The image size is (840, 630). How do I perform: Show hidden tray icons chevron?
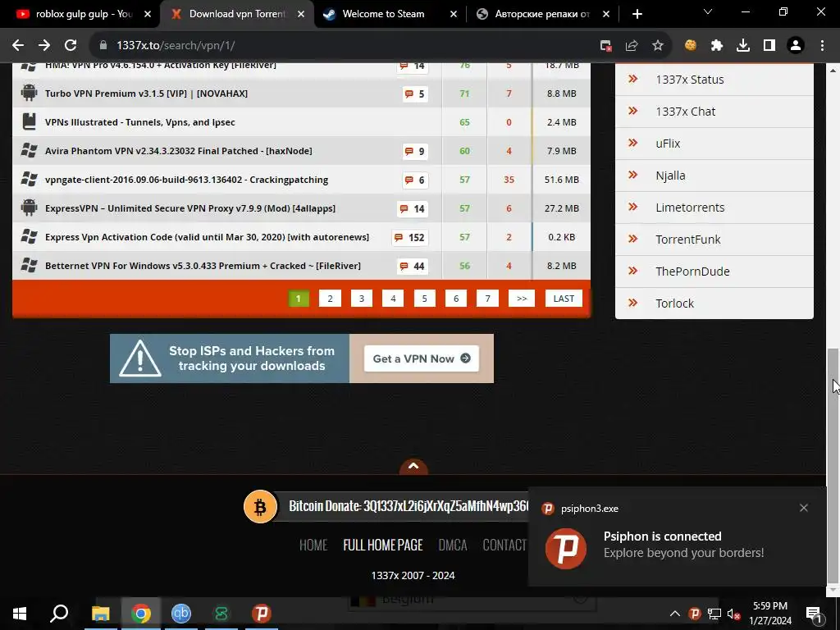tap(675, 614)
